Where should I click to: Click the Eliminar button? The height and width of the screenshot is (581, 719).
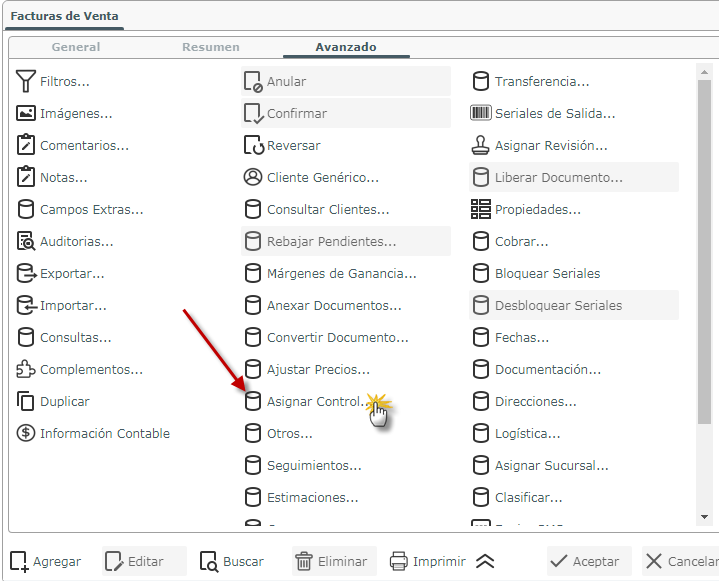pyautogui.click(x=334, y=561)
